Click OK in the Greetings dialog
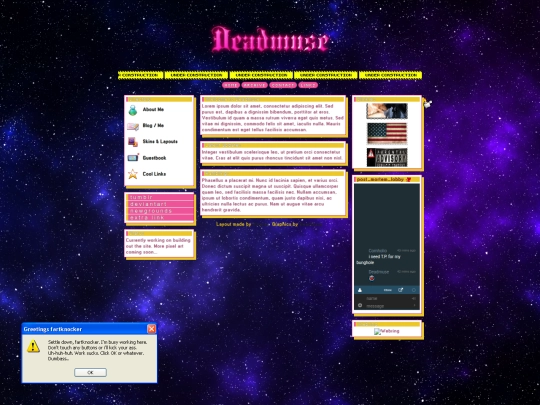The height and width of the screenshot is (405, 540). pyautogui.click(x=90, y=372)
